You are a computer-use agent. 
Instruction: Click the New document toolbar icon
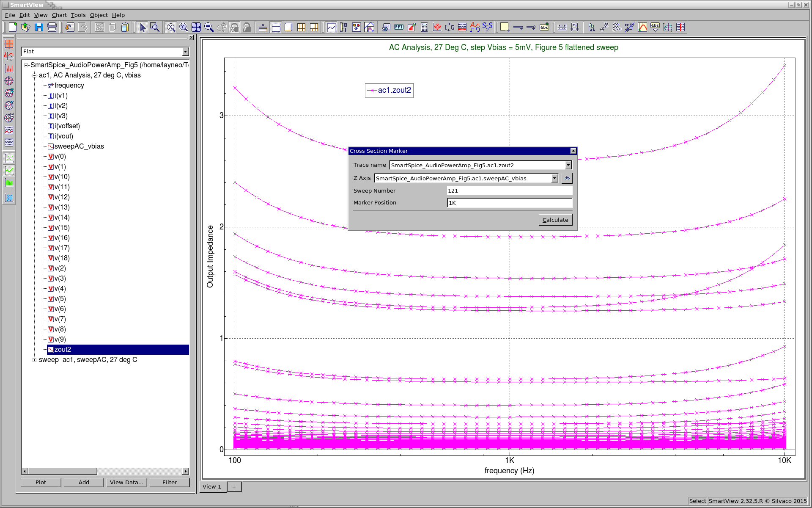coord(13,28)
